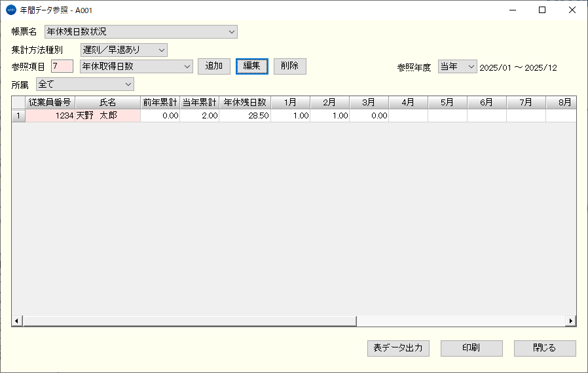
Task: Click the 年休残日数 column header
Action: click(245, 102)
